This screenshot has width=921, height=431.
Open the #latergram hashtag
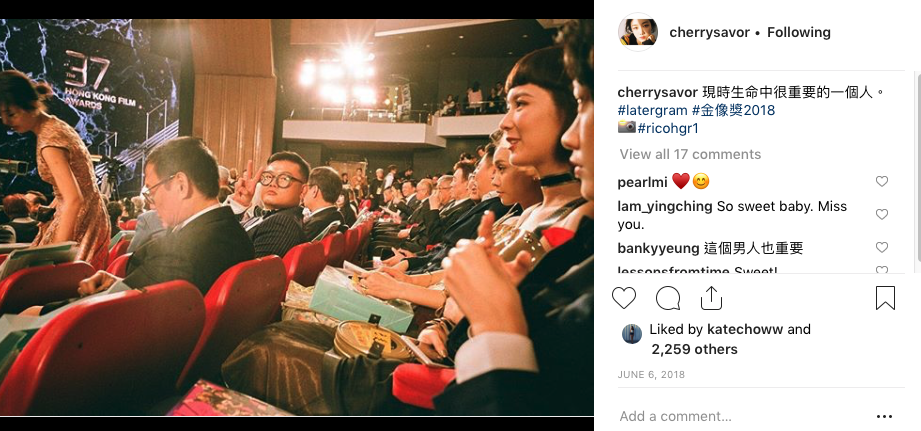pyautogui.click(x=651, y=110)
